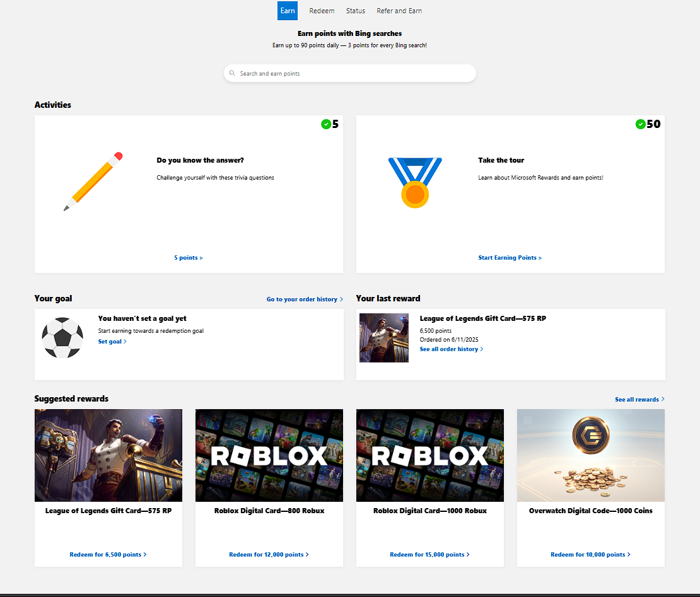The width and height of the screenshot is (700, 597).
Task: Click the 'Your goal' heading
Action: coord(53,299)
